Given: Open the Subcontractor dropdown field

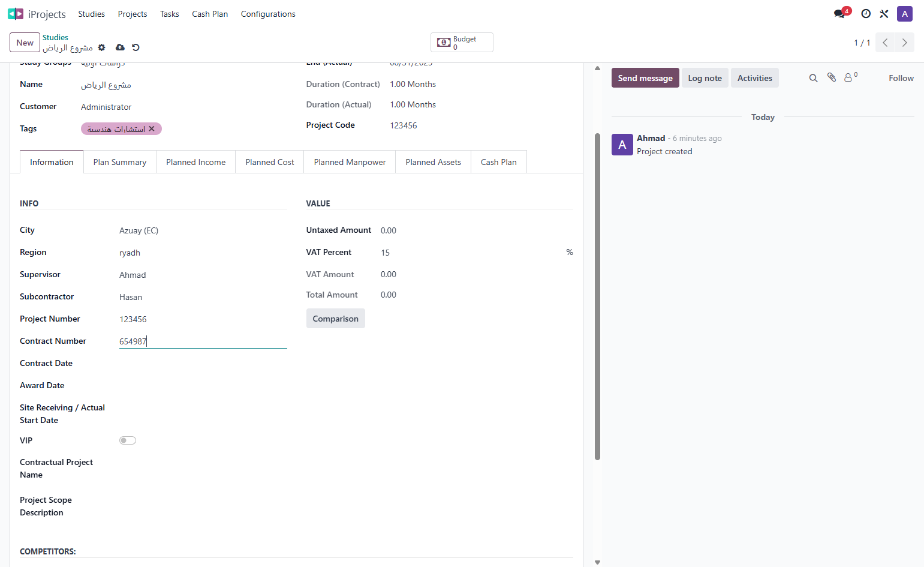Looking at the screenshot, I should (203, 297).
